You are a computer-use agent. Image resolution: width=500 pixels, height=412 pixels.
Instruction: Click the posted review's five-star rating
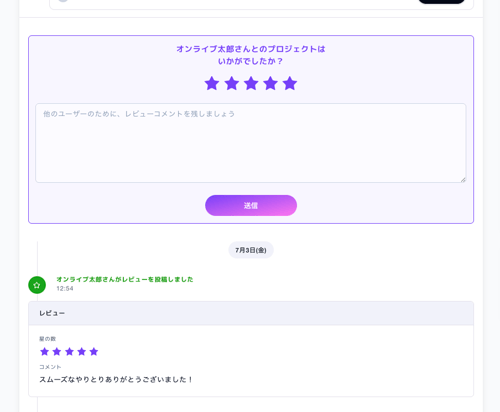(x=69, y=352)
